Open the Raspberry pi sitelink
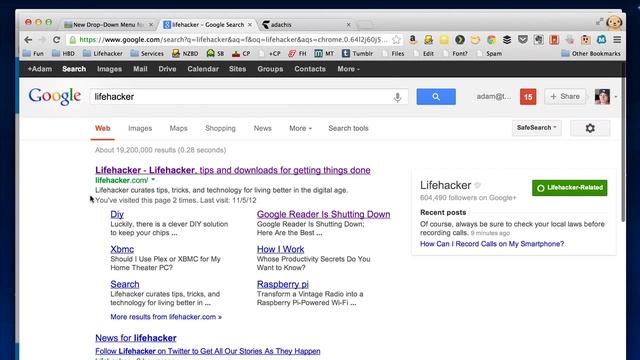This screenshot has height=360, width=640. [282, 284]
